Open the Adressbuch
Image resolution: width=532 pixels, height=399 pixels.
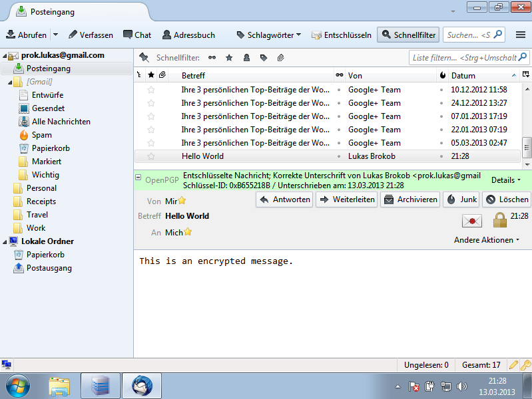tap(188, 35)
